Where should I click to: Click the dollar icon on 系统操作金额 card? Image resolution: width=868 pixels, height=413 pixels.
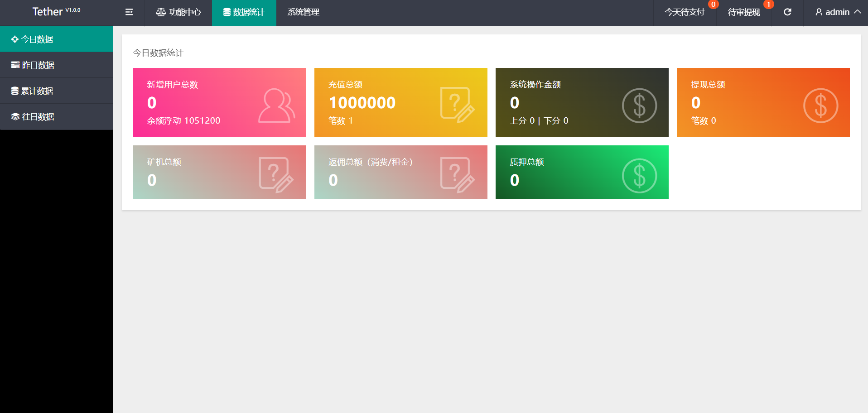(x=639, y=106)
